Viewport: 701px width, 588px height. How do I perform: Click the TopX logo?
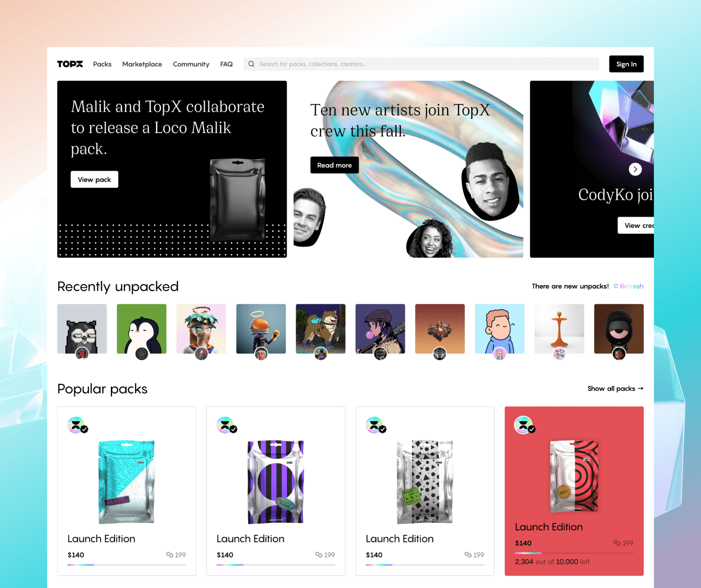click(70, 64)
